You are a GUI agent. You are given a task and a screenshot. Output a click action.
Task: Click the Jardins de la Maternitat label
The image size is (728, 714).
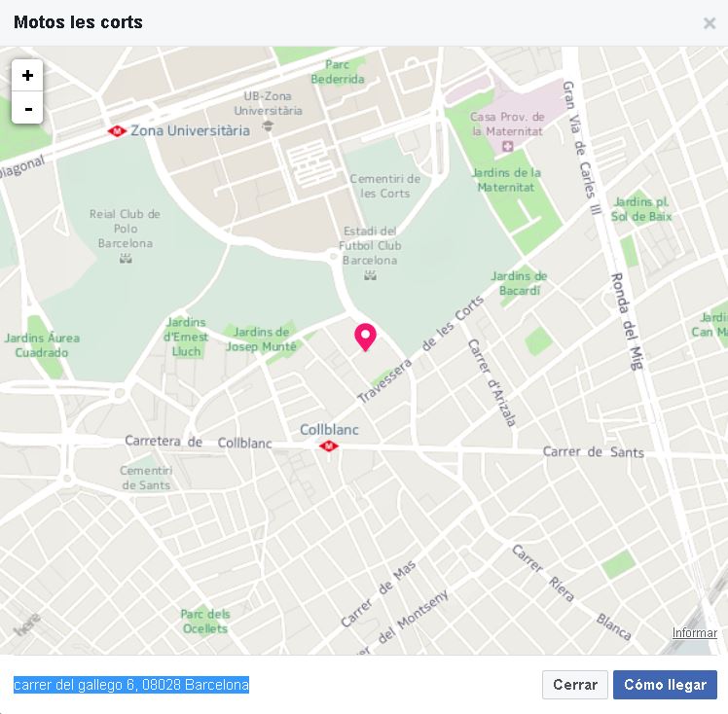click(x=506, y=180)
